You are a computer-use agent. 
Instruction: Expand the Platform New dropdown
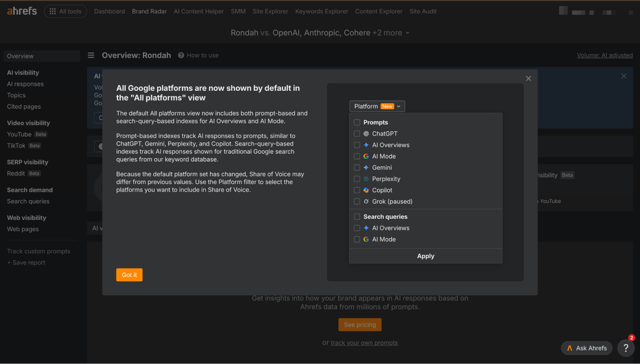[x=377, y=106]
